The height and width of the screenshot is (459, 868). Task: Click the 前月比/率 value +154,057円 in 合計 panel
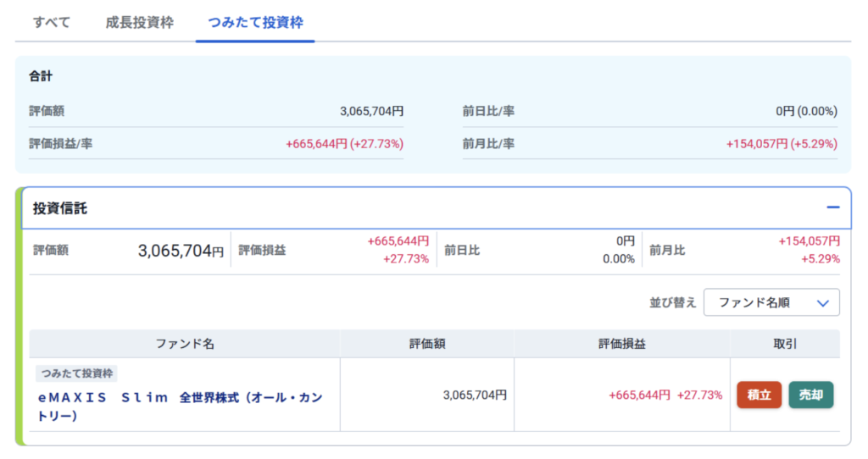(781, 144)
